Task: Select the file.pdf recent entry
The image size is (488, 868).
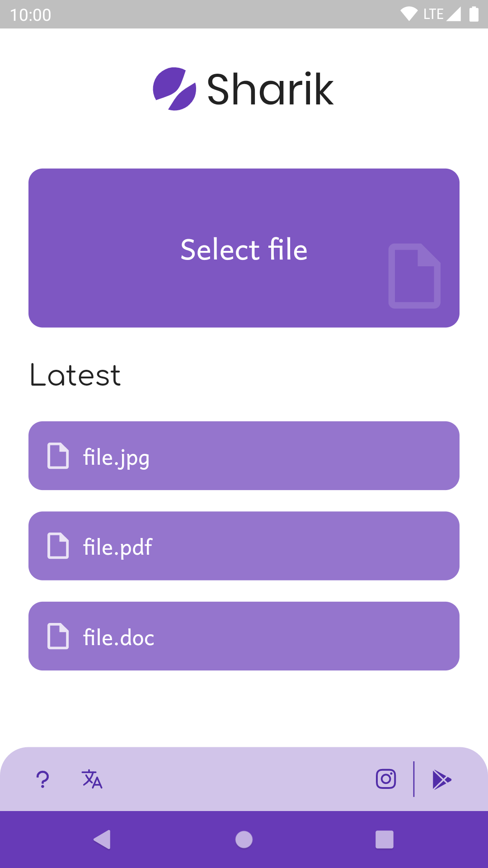Action: (x=244, y=546)
